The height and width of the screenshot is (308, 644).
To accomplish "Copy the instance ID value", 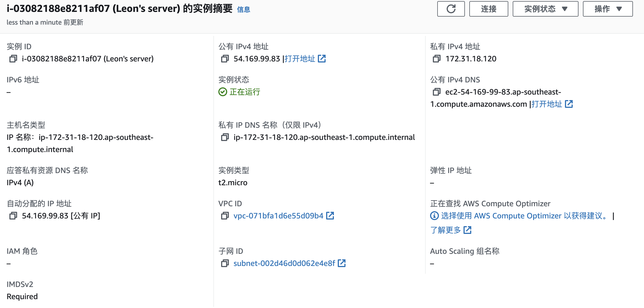I will point(13,59).
